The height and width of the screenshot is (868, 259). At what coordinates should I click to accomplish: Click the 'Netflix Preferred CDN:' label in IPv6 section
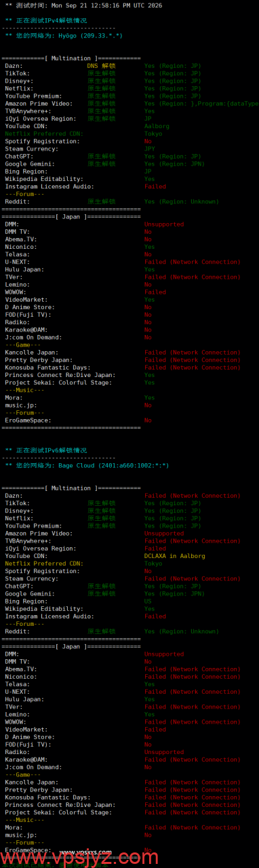[x=44, y=564]
